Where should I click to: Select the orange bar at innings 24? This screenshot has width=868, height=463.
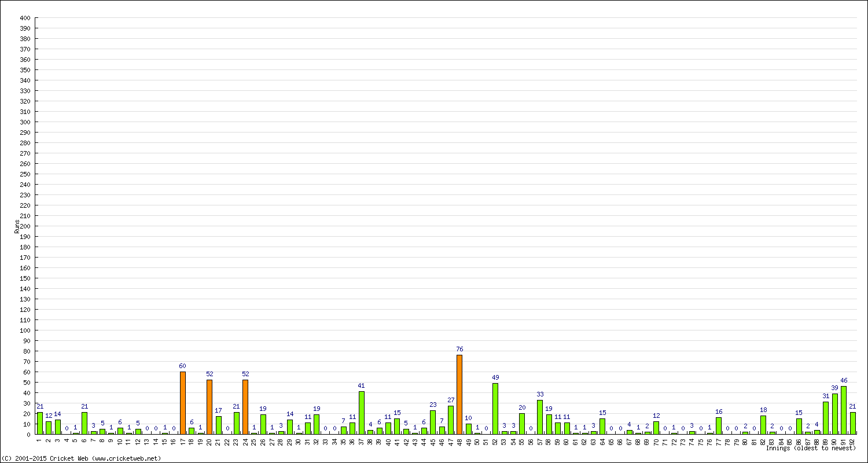pos(245,407)
